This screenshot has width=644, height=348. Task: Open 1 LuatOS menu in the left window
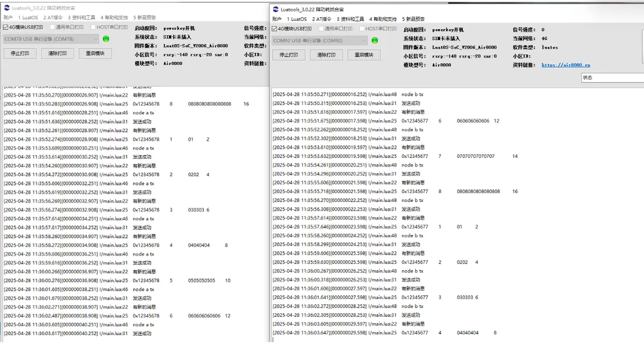click(x=28, y=18)
